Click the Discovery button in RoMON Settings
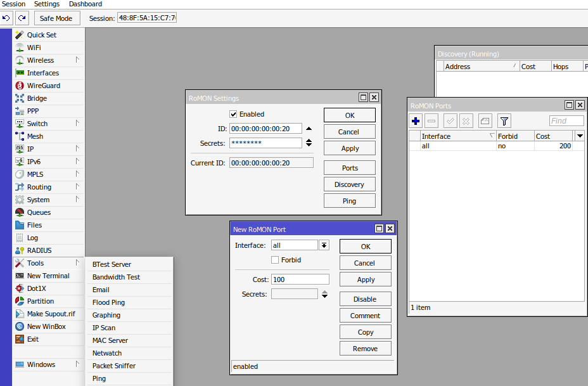The height and width of the screenshot is (386, 588). 349,184
